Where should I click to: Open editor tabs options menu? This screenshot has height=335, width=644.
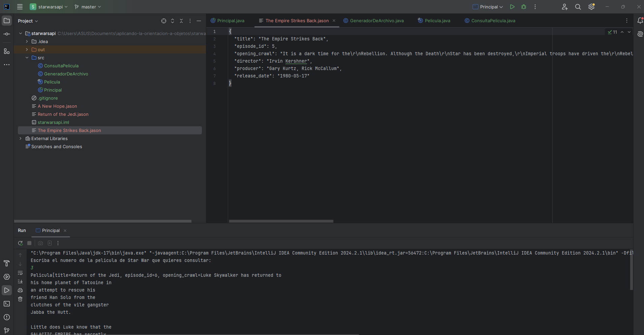pyautogui.click(x=627, y=21)
